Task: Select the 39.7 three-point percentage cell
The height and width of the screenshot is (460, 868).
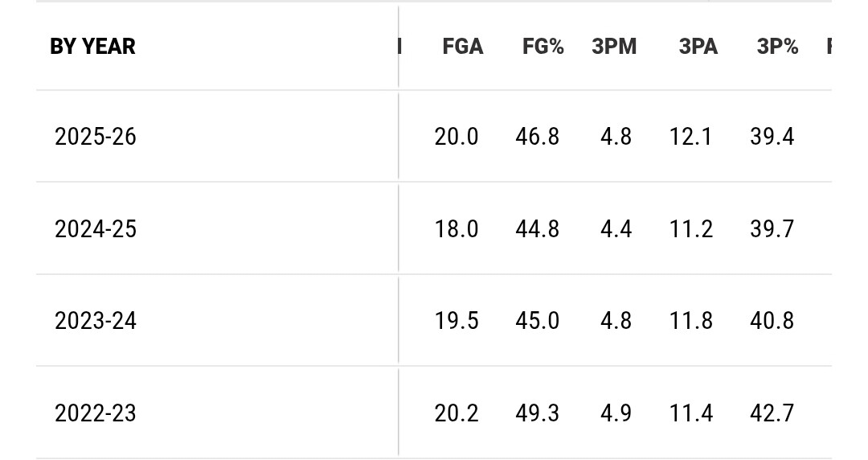Action: pyautogui.click(x=772, y=229)
